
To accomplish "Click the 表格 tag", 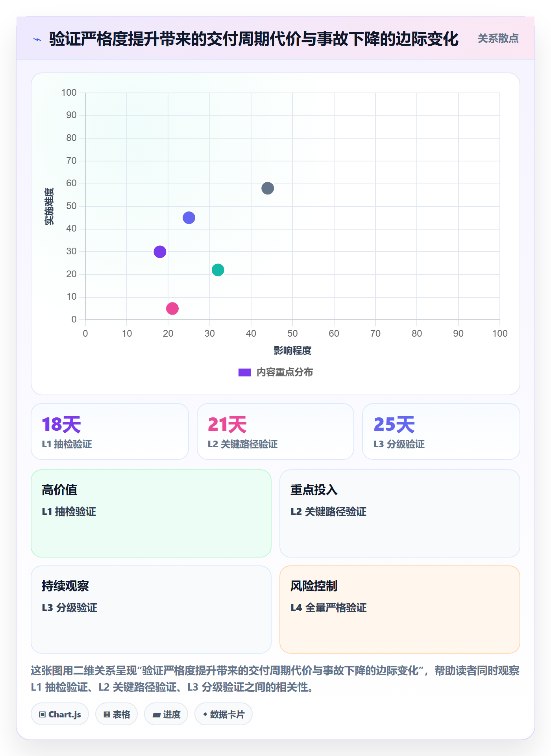I will pyautogui.click(x=116, y=714).
